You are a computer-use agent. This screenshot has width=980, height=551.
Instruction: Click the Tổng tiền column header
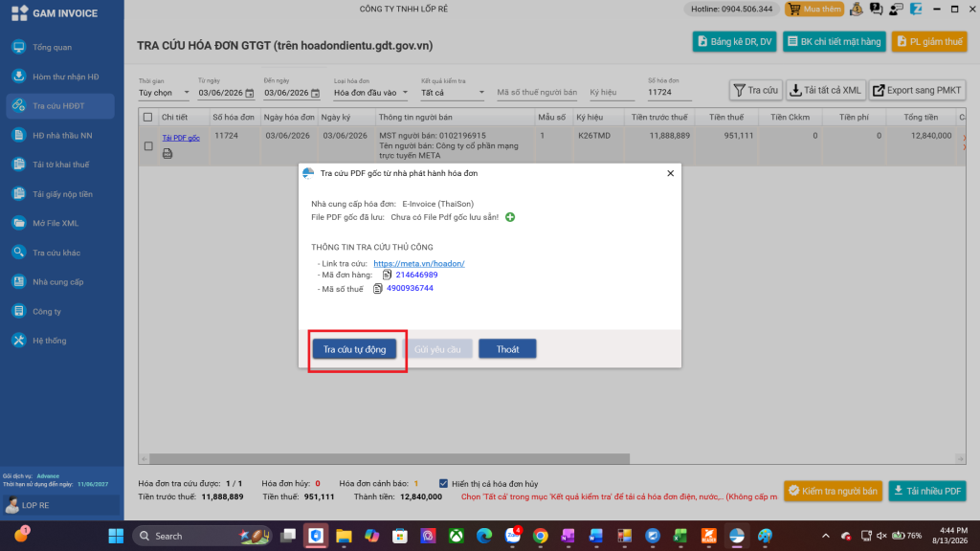click(x=921, y=118)
